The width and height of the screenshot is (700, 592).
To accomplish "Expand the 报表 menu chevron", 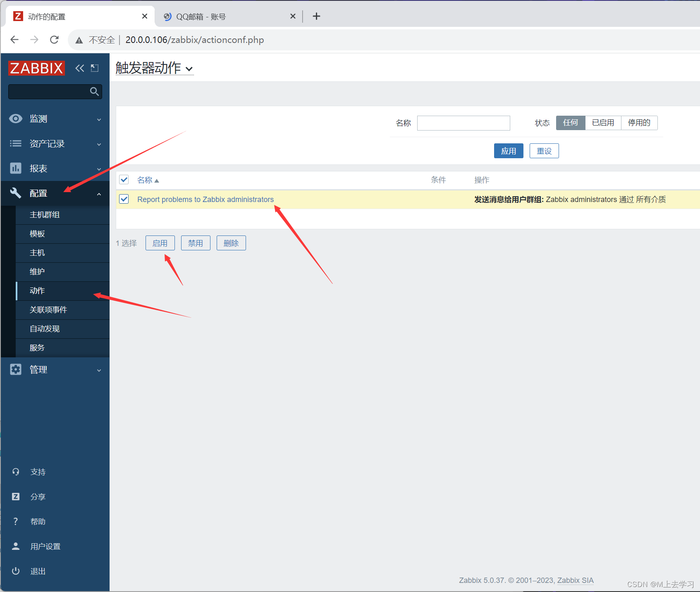I will tap(99, 169).
